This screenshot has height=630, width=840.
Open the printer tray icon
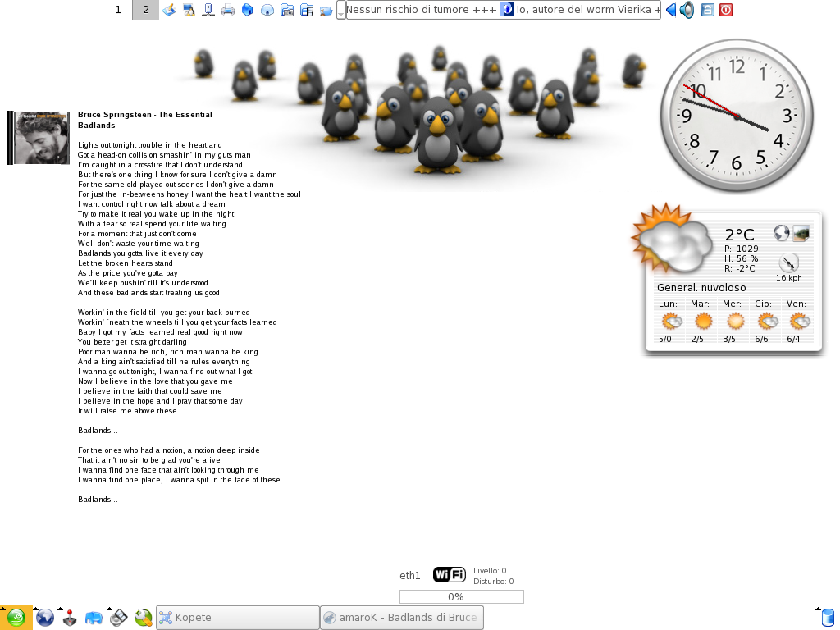coord(228,10)
